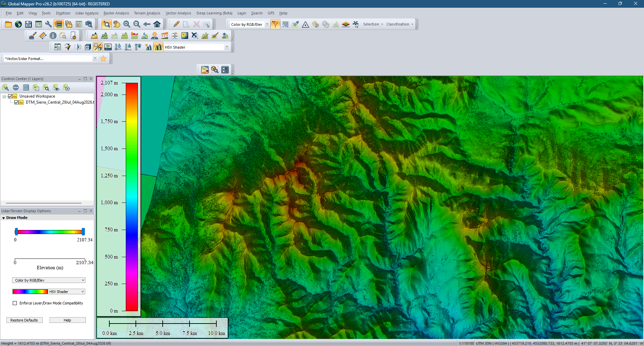This screenshot has width=644, height=346.
Task: Open the online data globe icon
Action: pos(18,24)
